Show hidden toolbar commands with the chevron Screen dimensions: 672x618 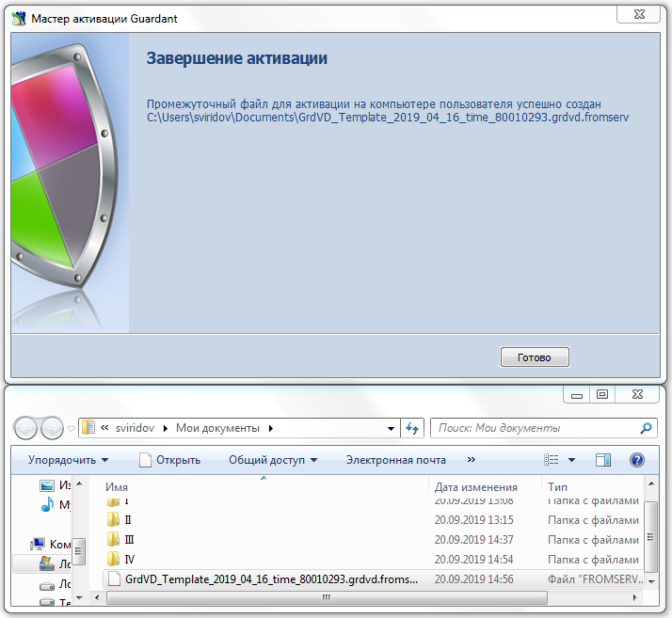tap(472, 460)
